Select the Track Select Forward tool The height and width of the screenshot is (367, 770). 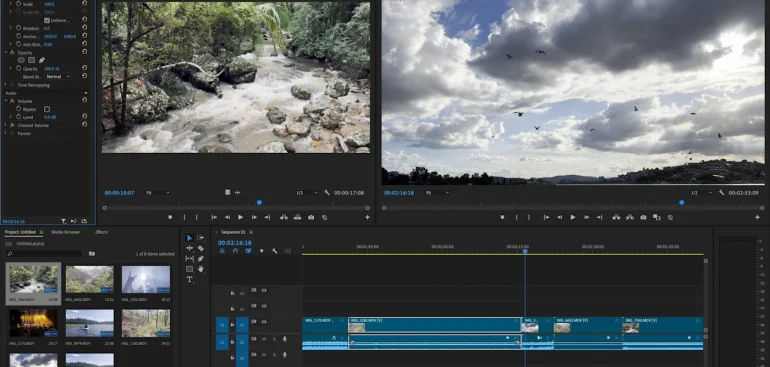200,238
